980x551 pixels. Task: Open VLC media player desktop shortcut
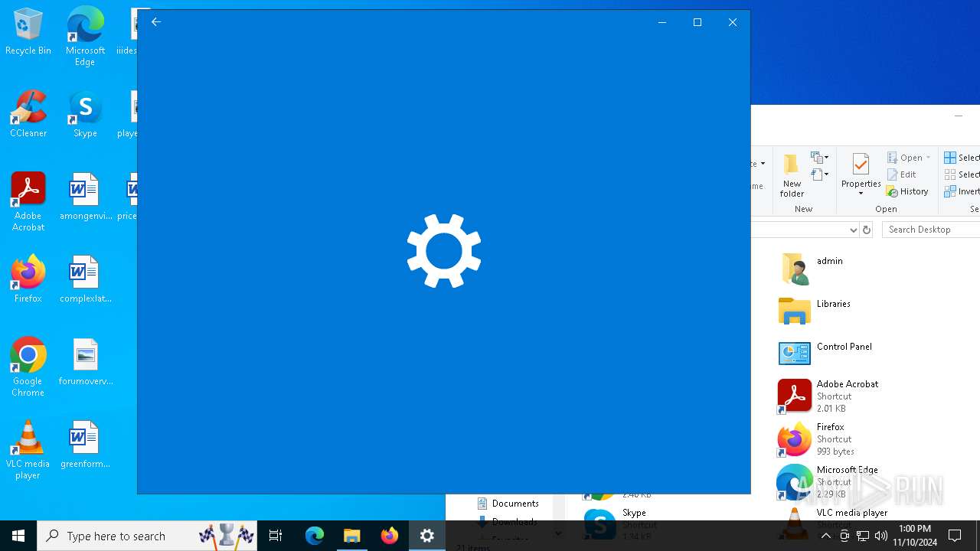pyautogui.click(x=28, y=450)
